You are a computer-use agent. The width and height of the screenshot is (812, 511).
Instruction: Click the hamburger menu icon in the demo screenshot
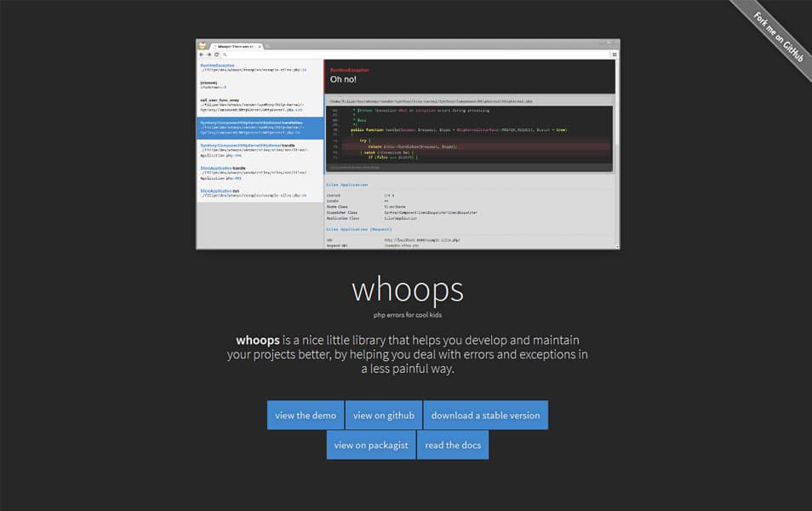point(614,55)
